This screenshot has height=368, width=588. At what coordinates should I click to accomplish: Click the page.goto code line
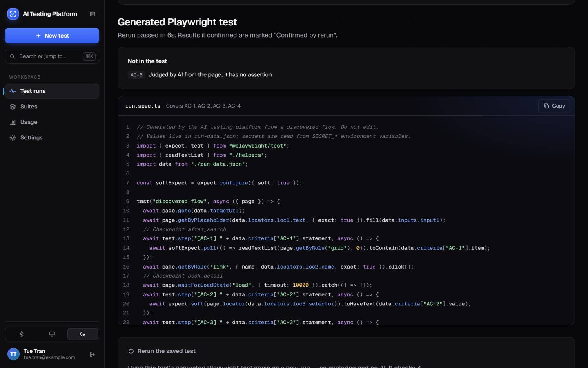pyautogui.click(x=194, y=211)
